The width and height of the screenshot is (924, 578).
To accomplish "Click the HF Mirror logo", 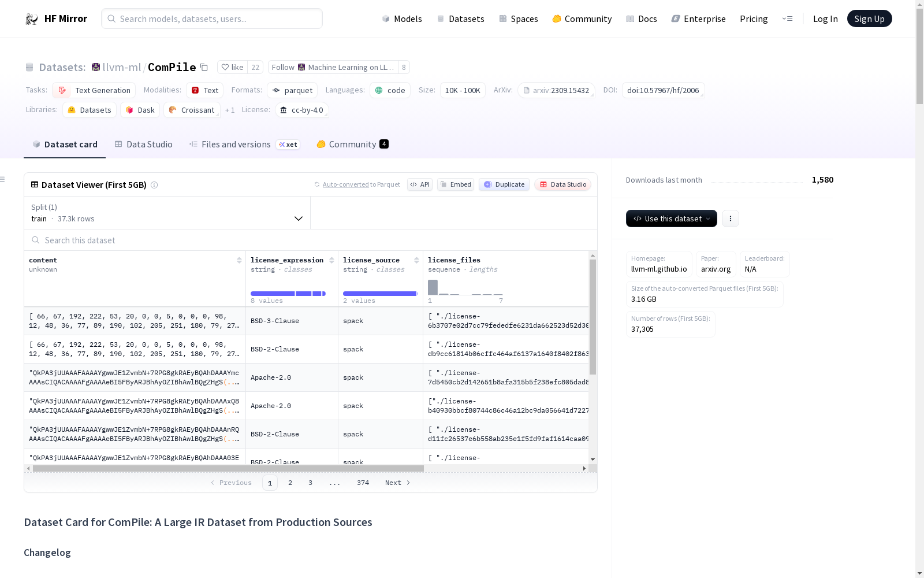I will click(56, 18).
